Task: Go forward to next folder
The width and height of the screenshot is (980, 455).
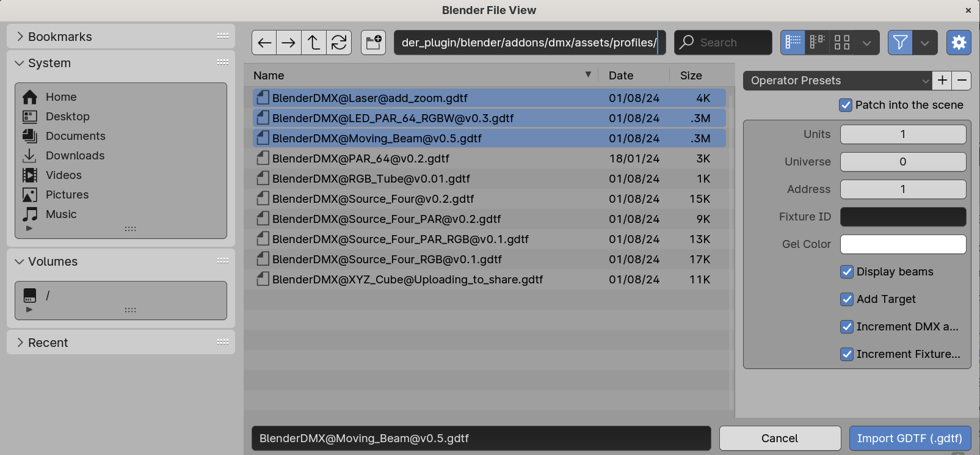Action: (289, 43)
